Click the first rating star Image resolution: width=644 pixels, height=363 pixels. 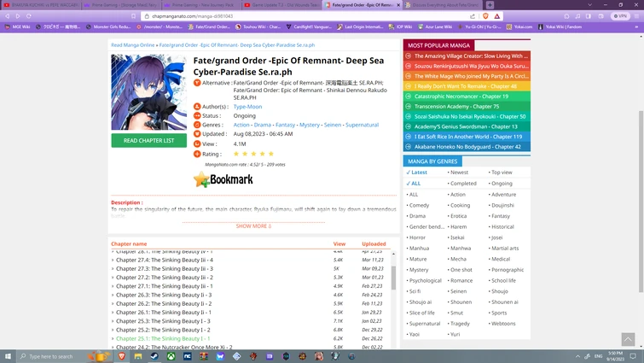pos(236,154)
